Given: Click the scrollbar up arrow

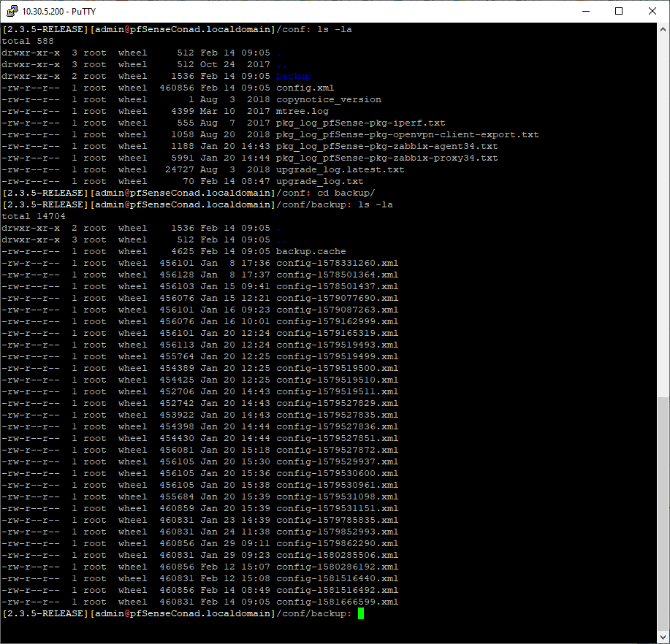Looking at the screenshot, I should [x=663, y=29].
